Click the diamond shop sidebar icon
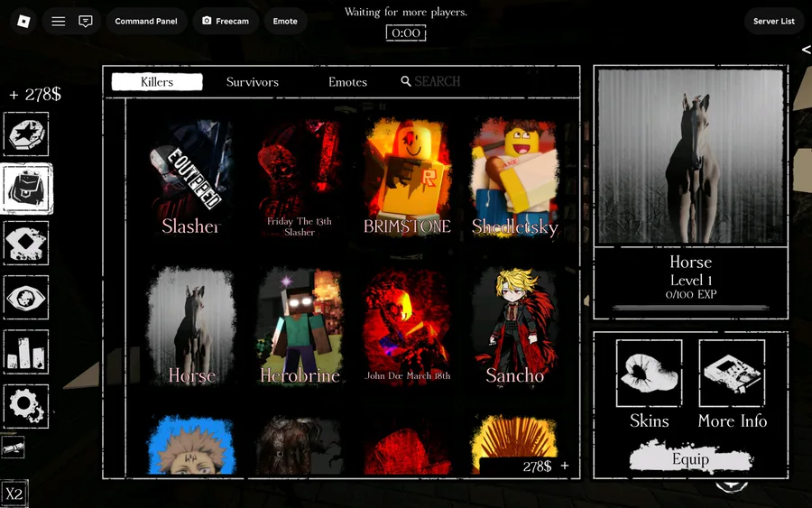 (x=26, y=243)
